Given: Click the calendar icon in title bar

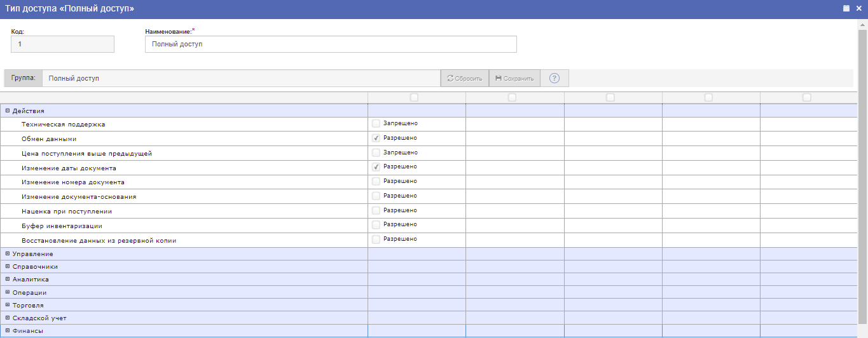Looking at the screenshot, I should pos(846,9).
